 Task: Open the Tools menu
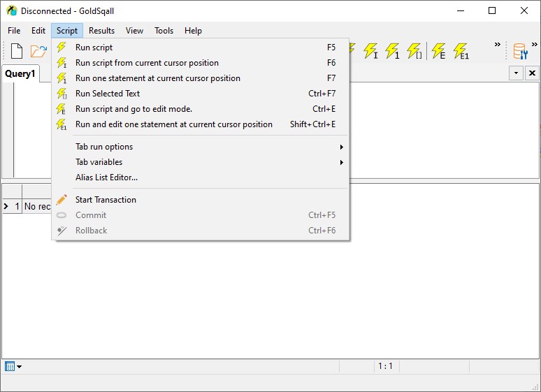pos(164,31)
